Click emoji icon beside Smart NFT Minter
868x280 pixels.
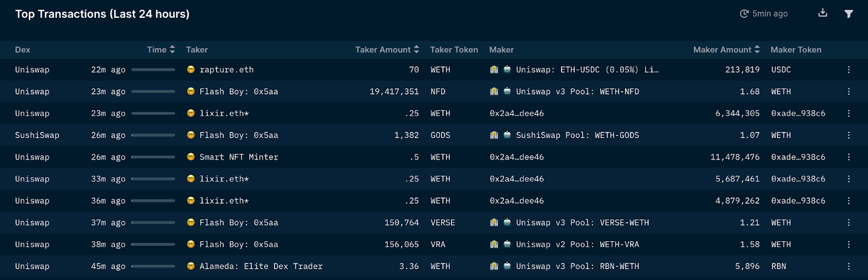pyautogui.click(x=191, y=157)
